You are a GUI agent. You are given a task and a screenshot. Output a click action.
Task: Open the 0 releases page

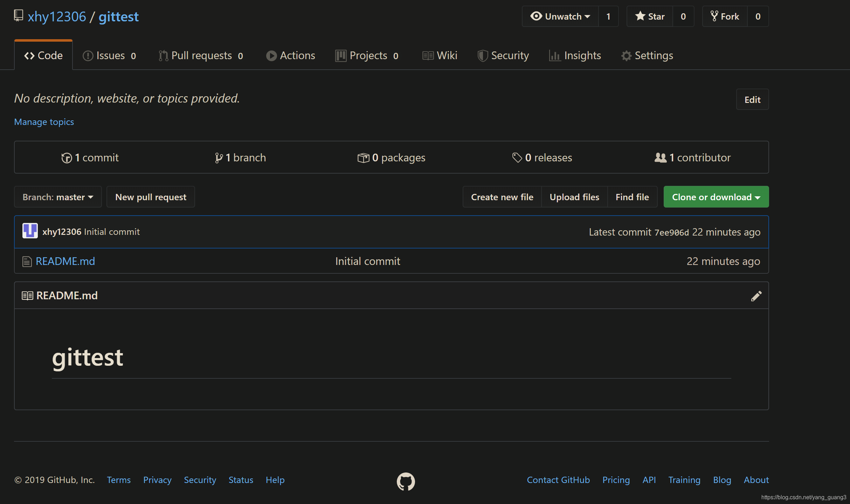[x=542, y=157]
